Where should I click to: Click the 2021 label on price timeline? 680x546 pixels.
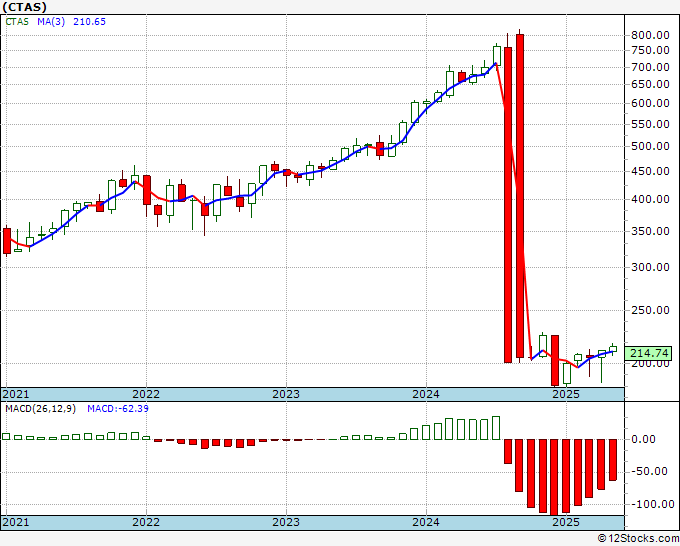(16, 394)
